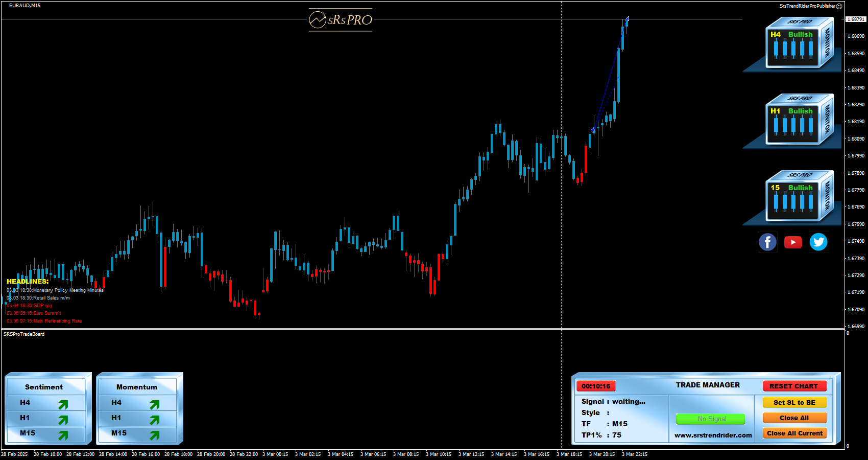
Task: Click the green No Signal indicator
Action: click(710, 419)
